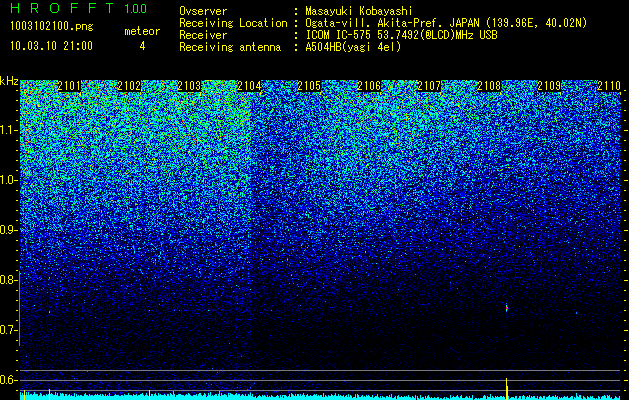Click the meteor count value 4
This screenshot has height=400, width=629.
(142, 46)
